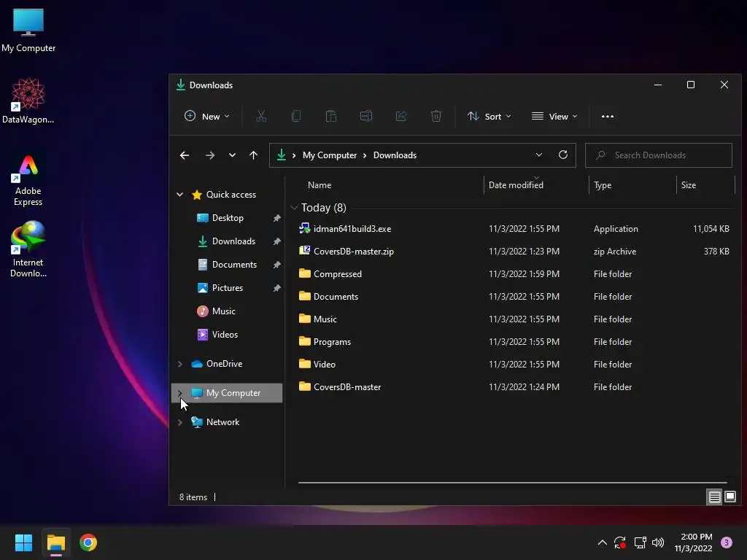
Task: Click the Paste clipboard icon
Action: [x=331, y=116]
